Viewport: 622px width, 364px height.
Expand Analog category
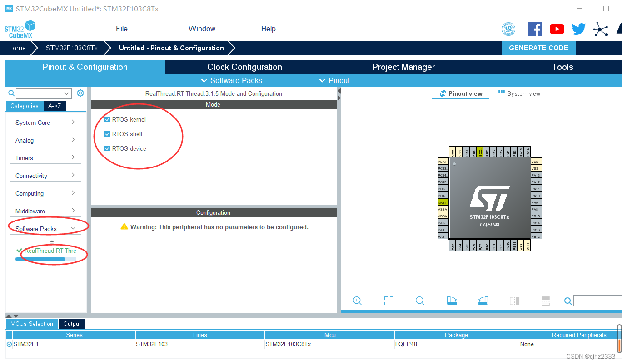point(45,140)
